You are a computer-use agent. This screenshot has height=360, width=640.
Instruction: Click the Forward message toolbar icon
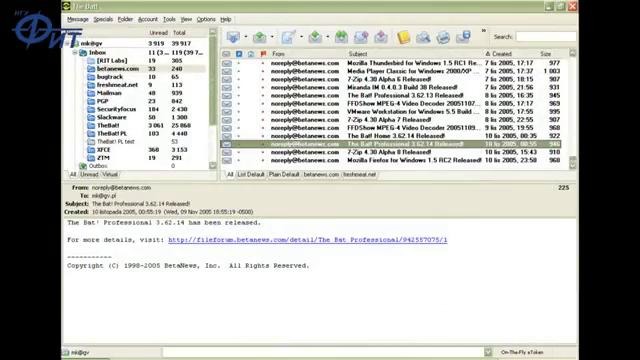(361, 37)
